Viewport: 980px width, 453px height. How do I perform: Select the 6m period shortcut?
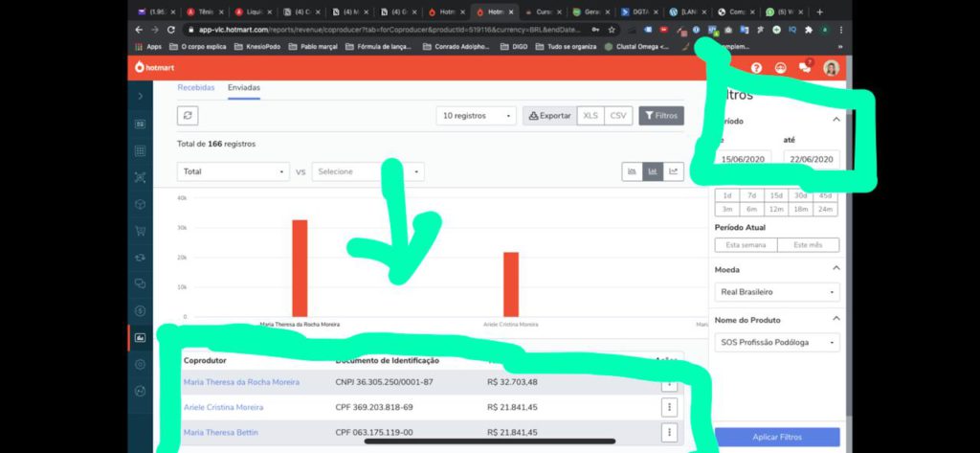click(751, 210)
